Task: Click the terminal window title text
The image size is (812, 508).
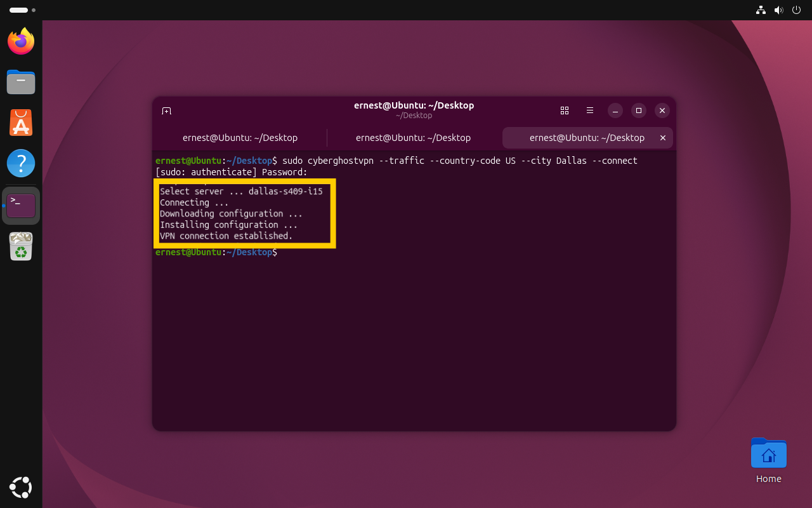Action: pos(414,105)
